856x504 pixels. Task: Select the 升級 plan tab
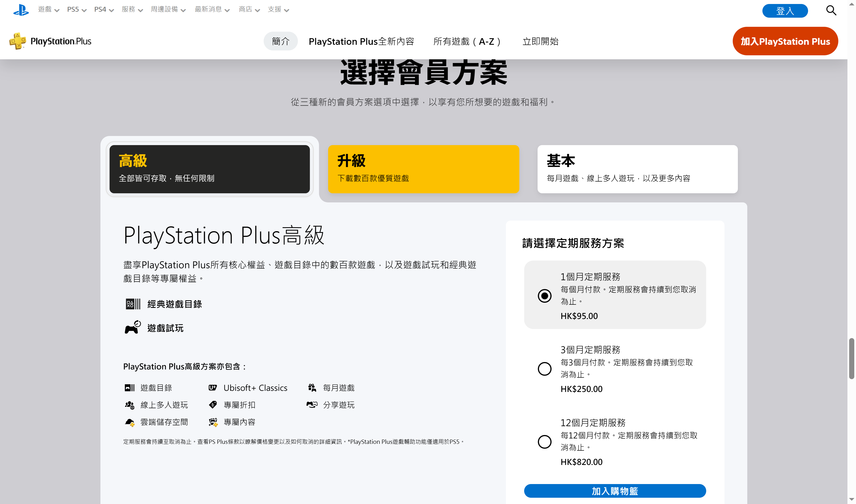click(423, 169)
